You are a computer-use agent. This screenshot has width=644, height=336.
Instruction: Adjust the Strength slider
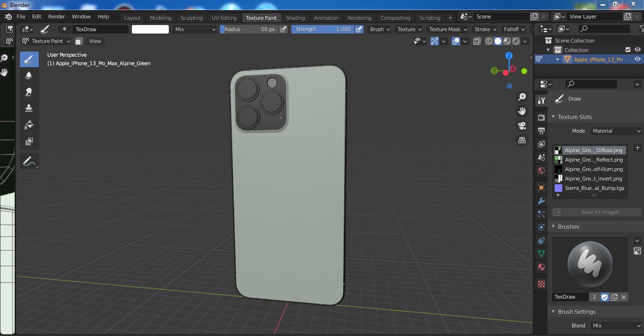(323, 29)
